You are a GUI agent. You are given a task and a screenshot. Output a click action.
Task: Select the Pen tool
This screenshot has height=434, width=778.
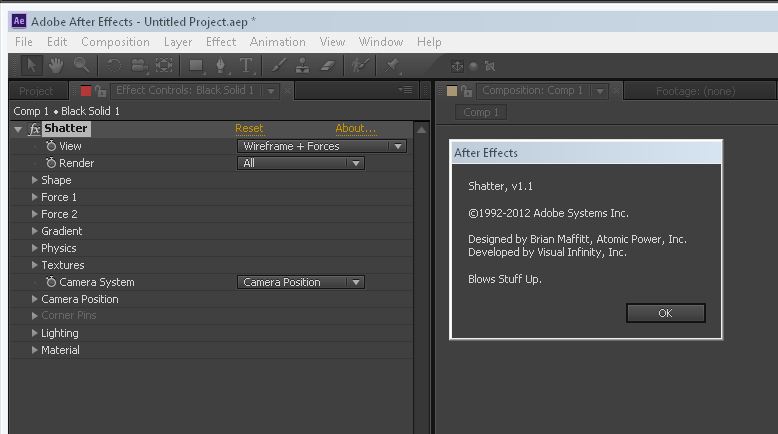(220, 65)
